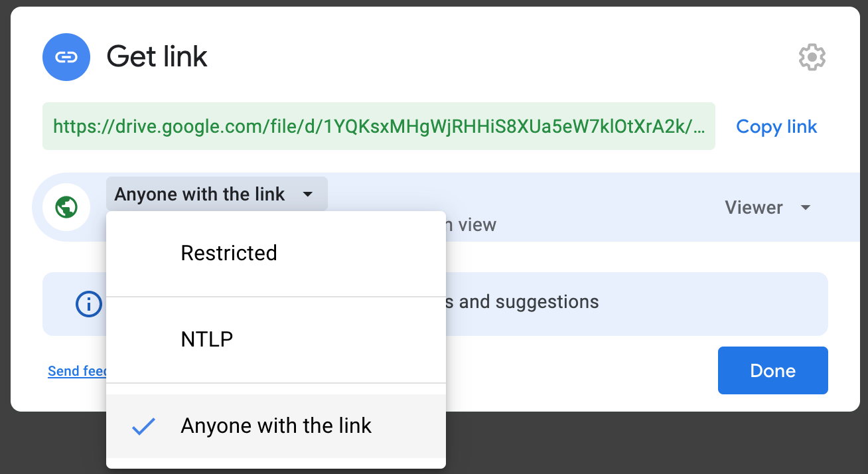Collapse the Anyone with the link dropdown button
The width and height of the screenshot is (868, 474).
coord(216,194)
